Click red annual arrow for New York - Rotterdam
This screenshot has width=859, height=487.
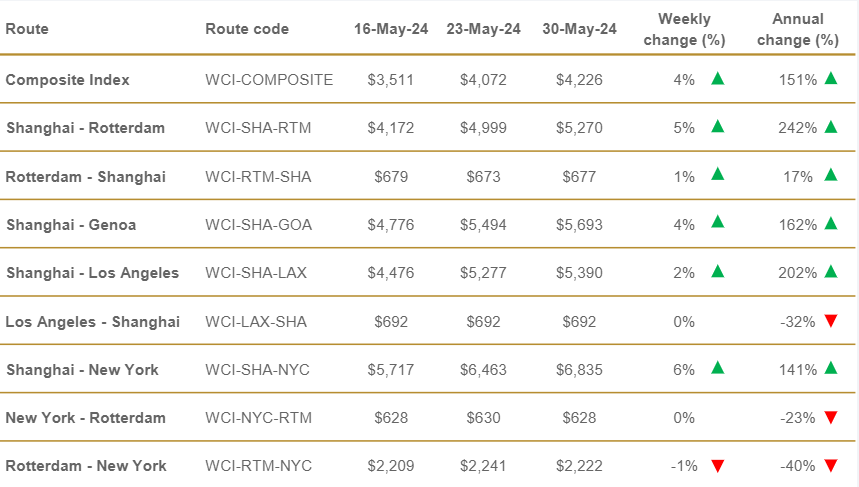coord(830,418)
